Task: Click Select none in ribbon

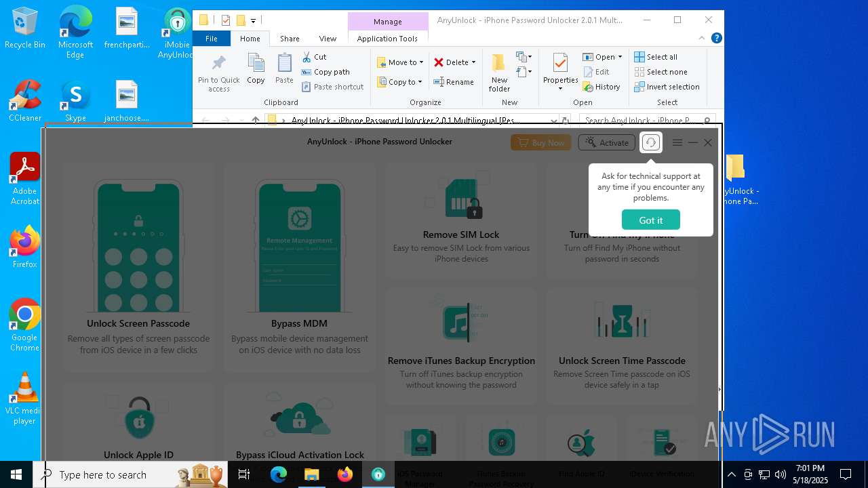Action: (x=660, y=72)
